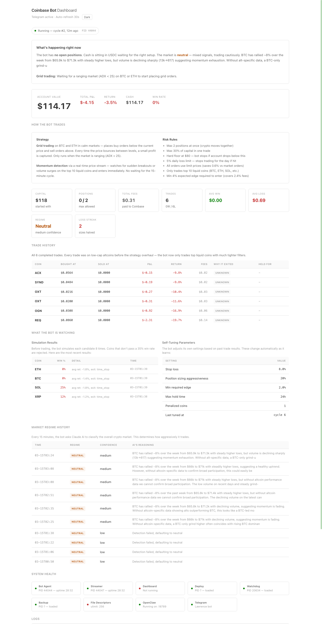Click the 'BOUGHT AT' column header
The image size is (322, 644).
pos(68,264)
